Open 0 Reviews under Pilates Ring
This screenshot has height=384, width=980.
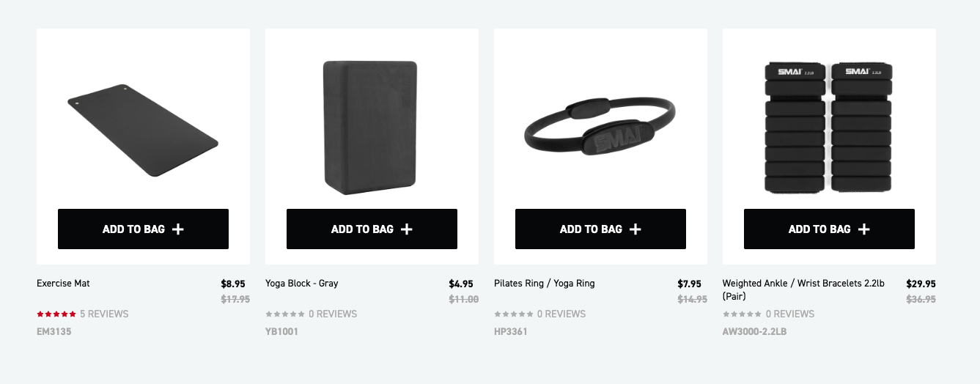click(x=561, y=314)
